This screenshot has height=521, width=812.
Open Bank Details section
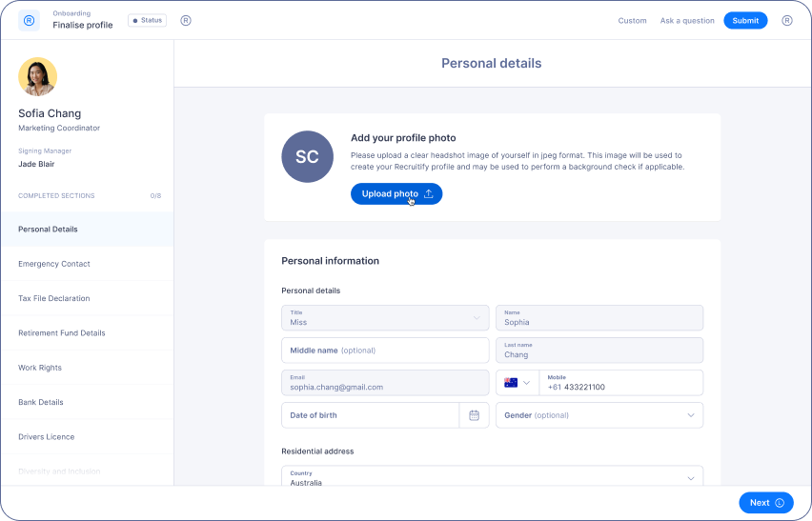click(x=87, y=403)
